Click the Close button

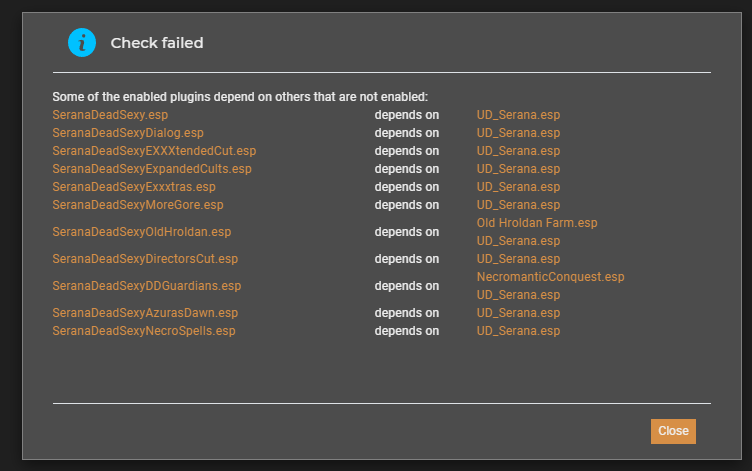point(673,431)
